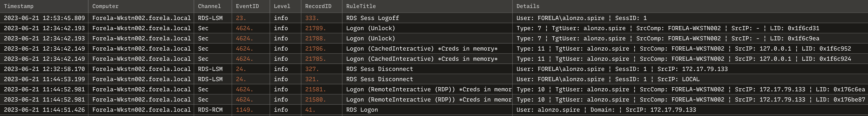Screen dimensions: 868x116
Task: Click the RDS Logon rule title cell
Action: click(x=427, y=110)
